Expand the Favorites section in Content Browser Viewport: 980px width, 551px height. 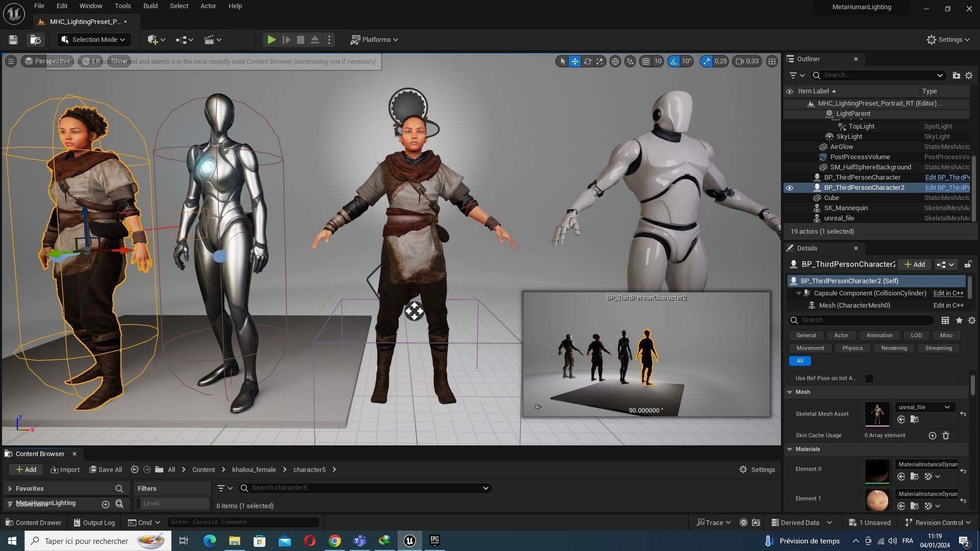tap(10, 489)
